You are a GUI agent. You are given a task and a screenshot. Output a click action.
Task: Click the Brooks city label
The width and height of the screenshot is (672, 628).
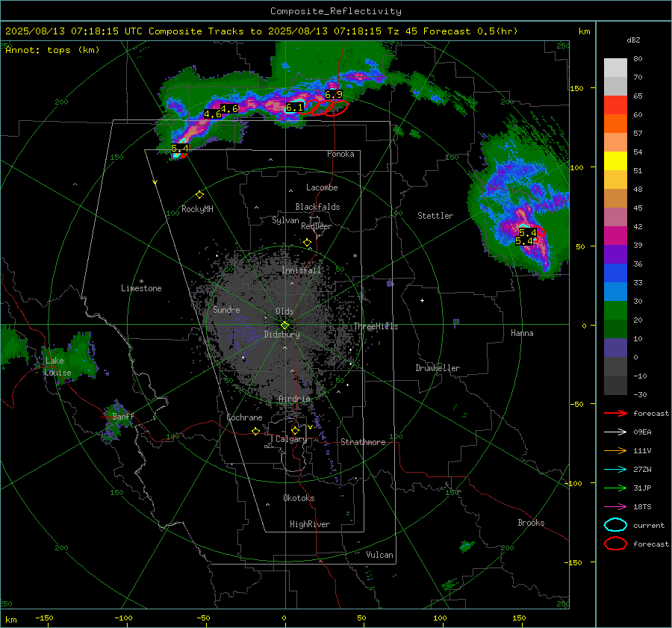(531, 523)
